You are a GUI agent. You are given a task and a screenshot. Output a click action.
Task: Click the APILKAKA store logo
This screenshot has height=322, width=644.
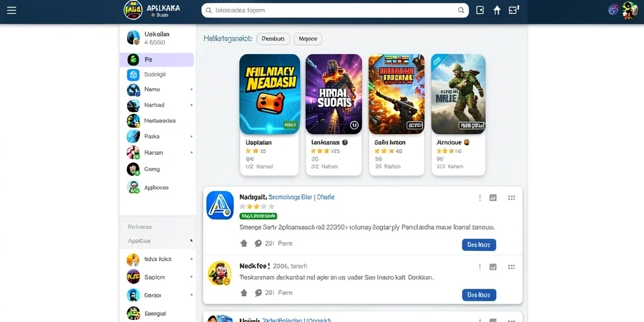click(133, 10)
